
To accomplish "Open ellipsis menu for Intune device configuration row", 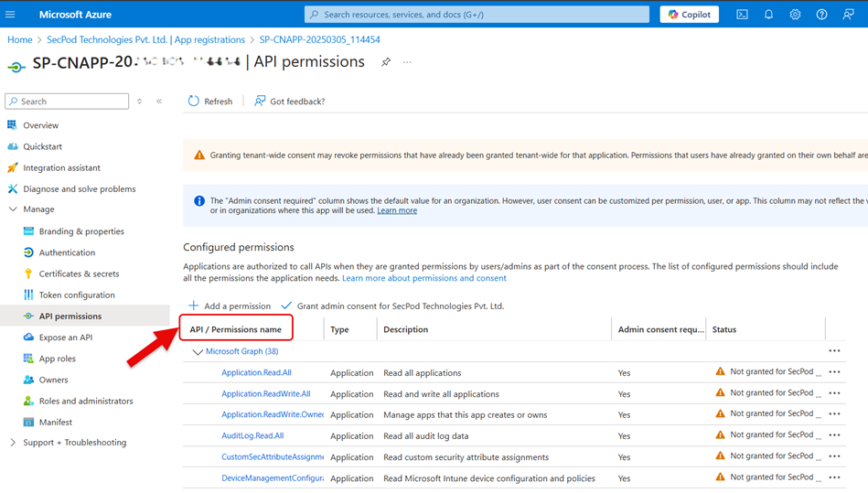I will pyautogui.click(x=834, y=477).
